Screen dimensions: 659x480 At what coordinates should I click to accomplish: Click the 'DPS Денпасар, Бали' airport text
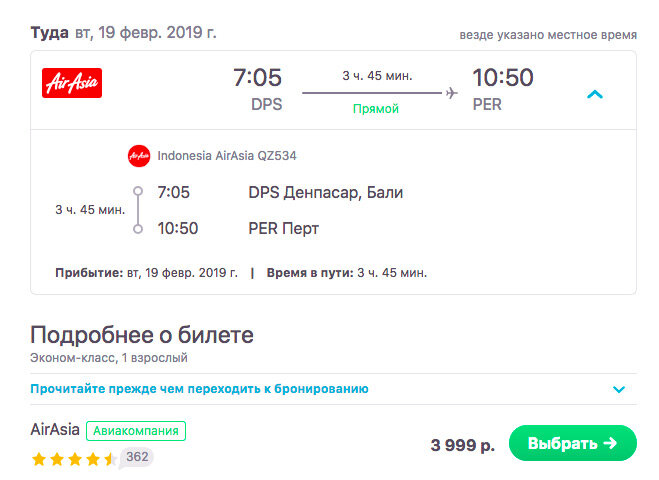point(326,193)
